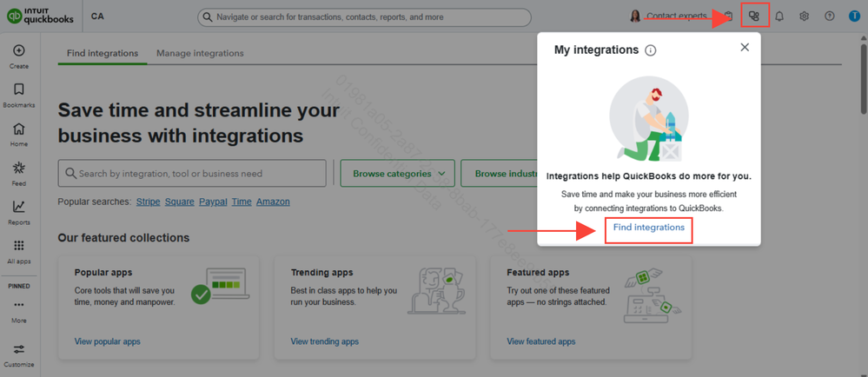Click the Contact experts label
This screenshot has width=868, height=377.
(x=677, y=16)
